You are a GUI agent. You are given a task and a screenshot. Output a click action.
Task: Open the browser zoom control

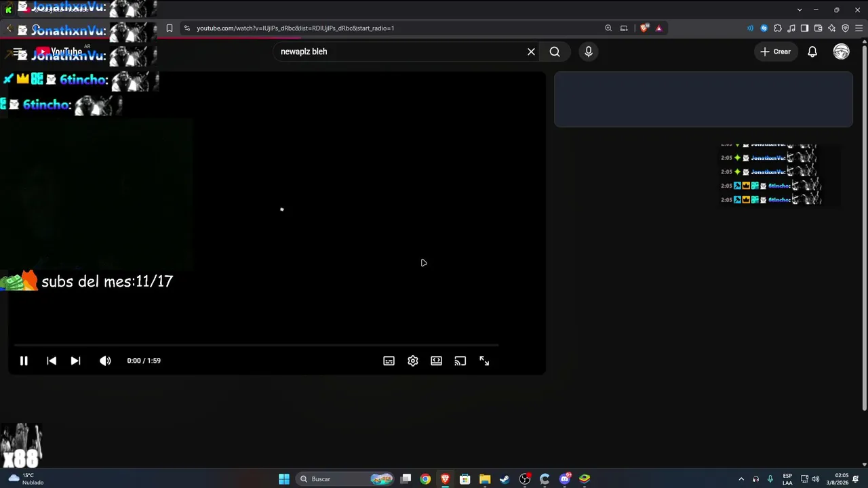(x=608, y=28)
